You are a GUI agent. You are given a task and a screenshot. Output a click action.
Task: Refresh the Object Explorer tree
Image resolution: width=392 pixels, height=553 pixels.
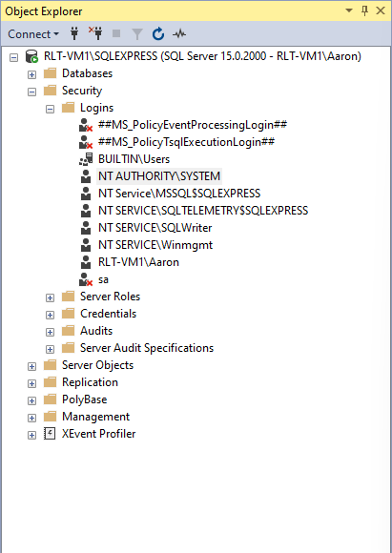[157, 34]
